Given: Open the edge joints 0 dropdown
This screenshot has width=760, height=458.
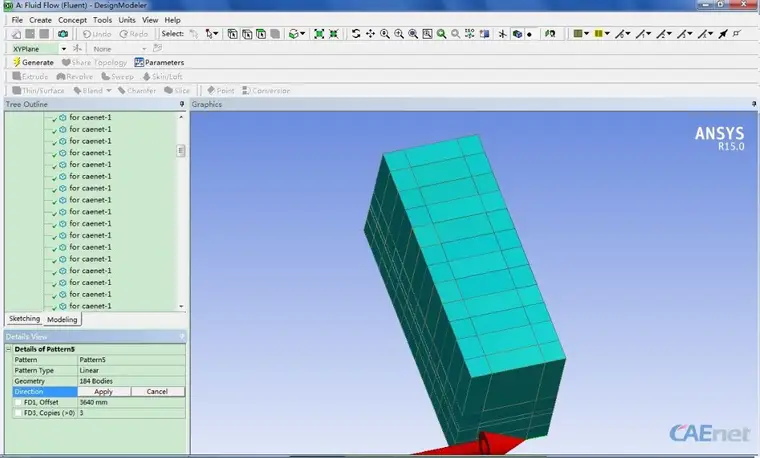Looking at the screenshot, I should (628, 34).
